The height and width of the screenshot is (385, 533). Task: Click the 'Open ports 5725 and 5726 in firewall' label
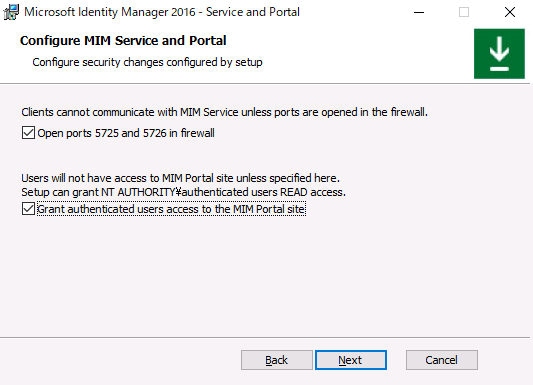tap(126, 133)
